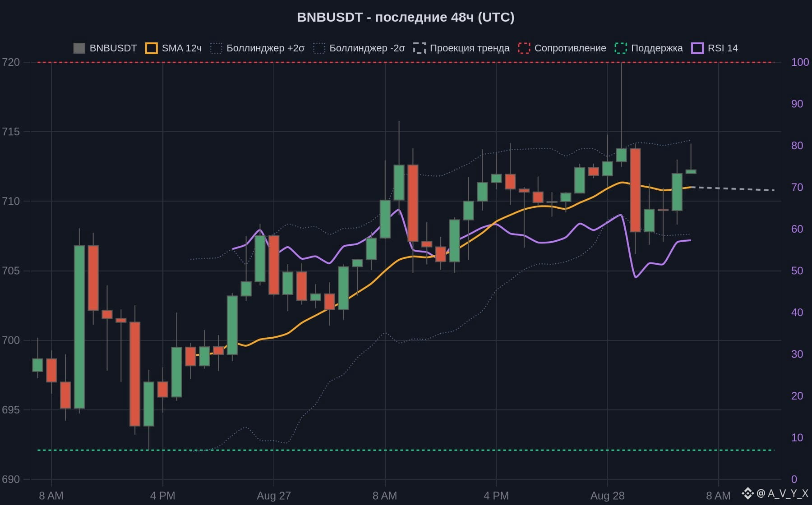Toggle Поддержка legend entry
812x505 pixels.
point(649,48)
